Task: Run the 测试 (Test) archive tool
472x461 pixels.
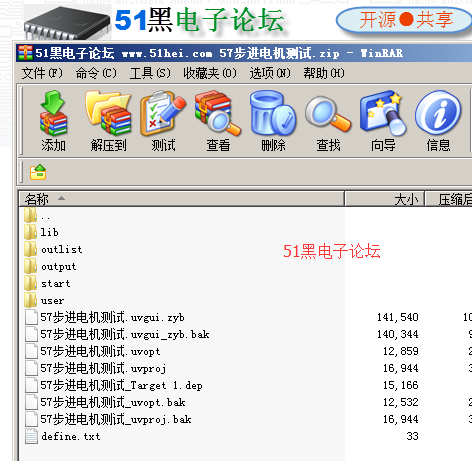Action: 163,114
